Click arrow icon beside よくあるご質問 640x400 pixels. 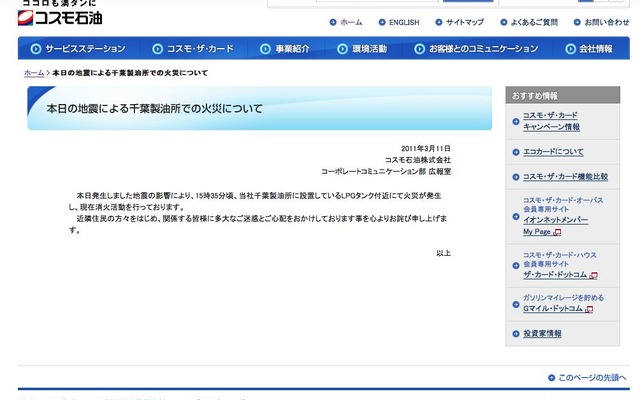point(504,22)
